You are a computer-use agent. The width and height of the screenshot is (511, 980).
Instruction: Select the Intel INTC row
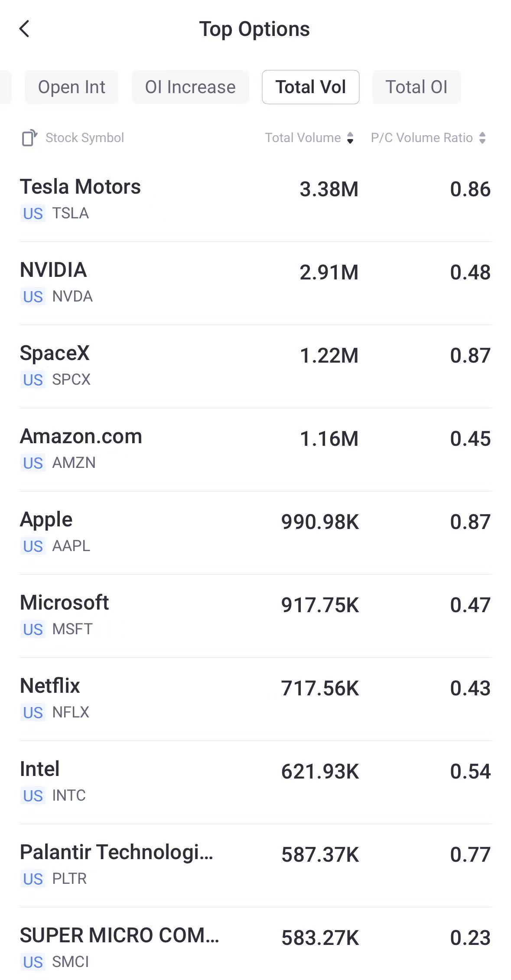(256, 782)
